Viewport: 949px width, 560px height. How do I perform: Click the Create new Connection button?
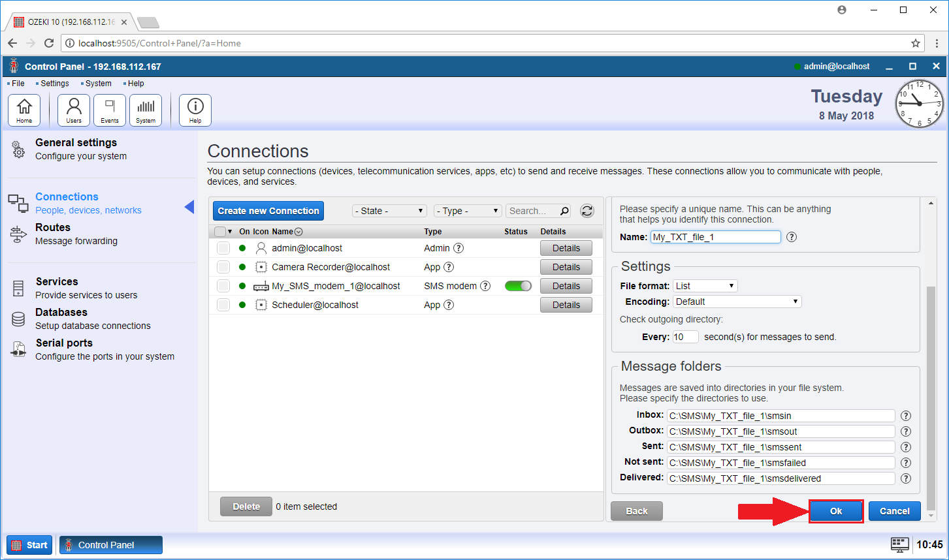[268, 211]
